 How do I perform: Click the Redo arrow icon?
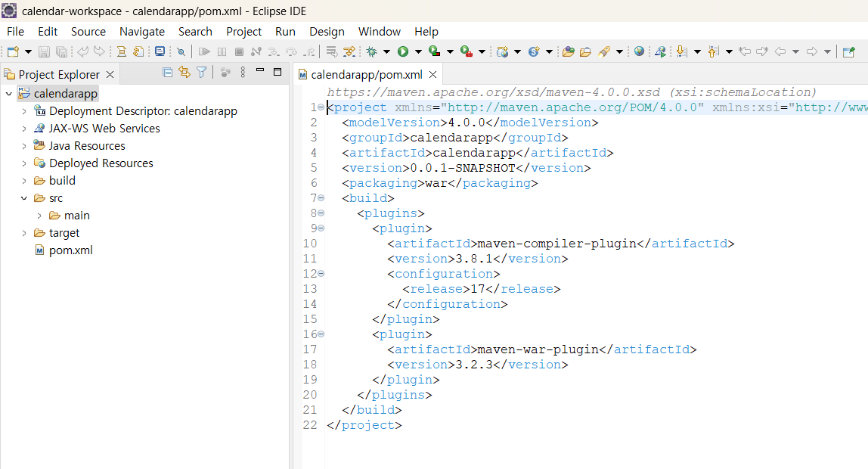[x=99, y=51]
